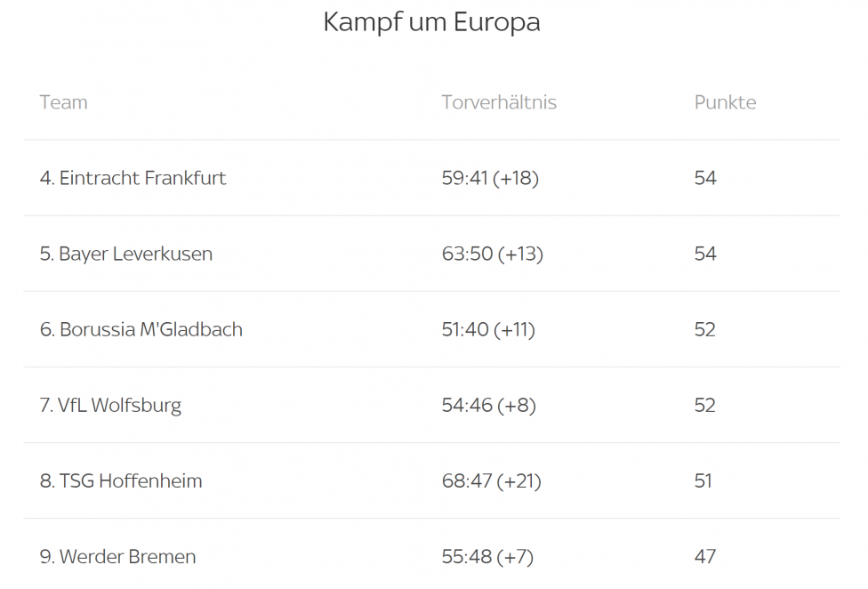
Task: Choose TSG Hoffenheim team entry
Action: click(x=121, y=480)
